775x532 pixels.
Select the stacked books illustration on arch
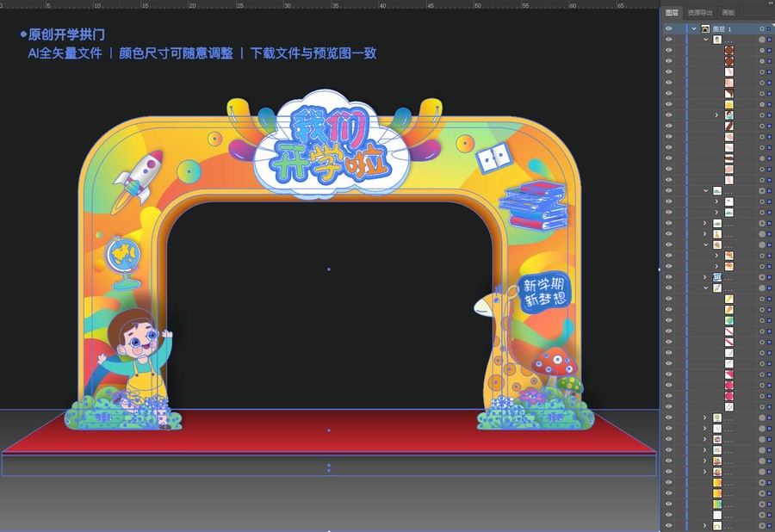click(x=534, y=205)
